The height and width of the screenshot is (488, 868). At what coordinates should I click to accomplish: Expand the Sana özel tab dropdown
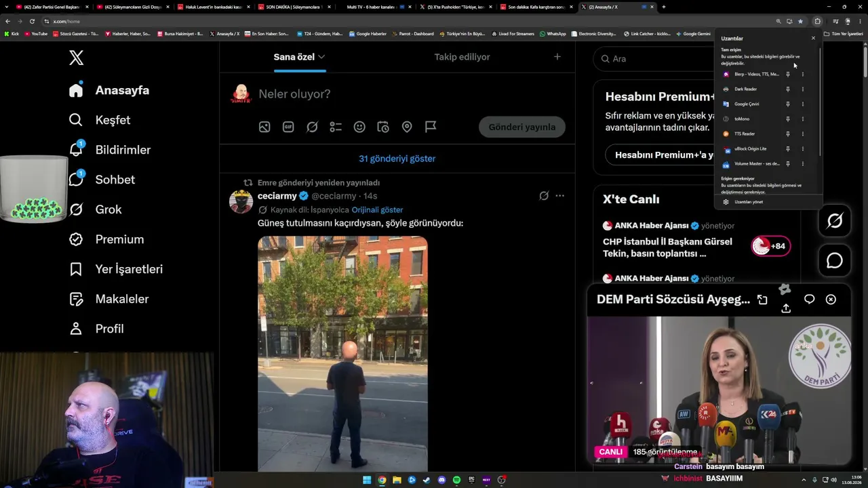[321, 57]
